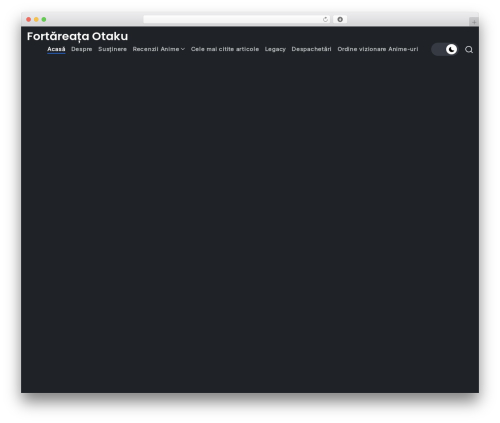Toggle the dark mode switch
The height and width of the screenshot is (423, 500).
pyautogui.click(x=444, y=49)
